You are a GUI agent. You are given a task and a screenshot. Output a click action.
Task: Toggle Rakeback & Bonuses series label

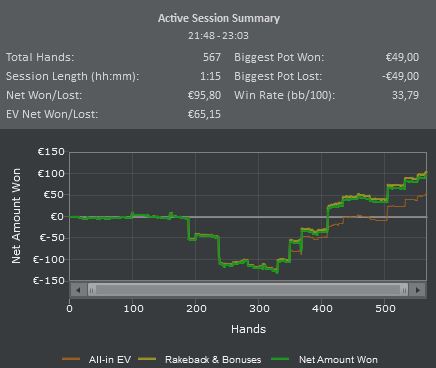pos(213,359)
